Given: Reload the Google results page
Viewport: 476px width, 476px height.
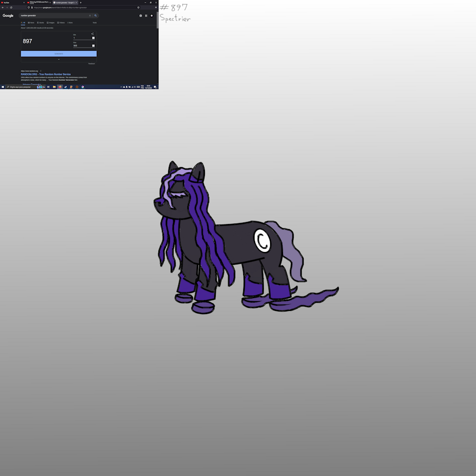Looking at the screenshot, I should click(11, 8).
